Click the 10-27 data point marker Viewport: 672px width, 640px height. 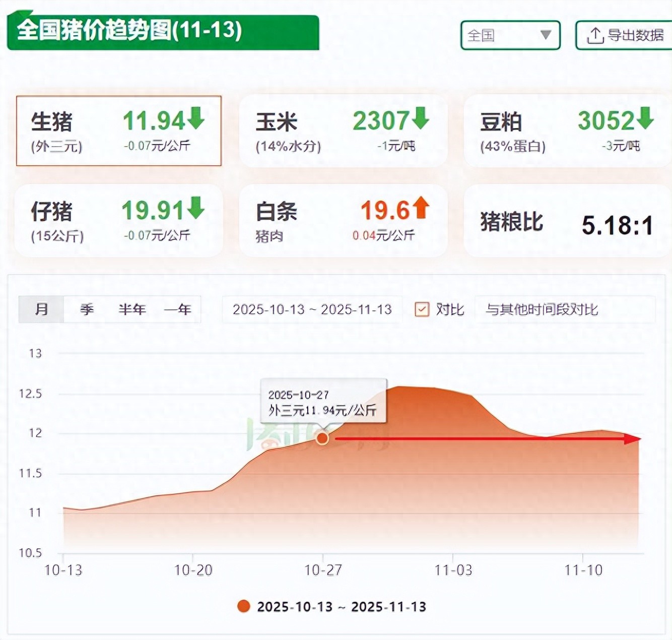(x=322, y=438)
